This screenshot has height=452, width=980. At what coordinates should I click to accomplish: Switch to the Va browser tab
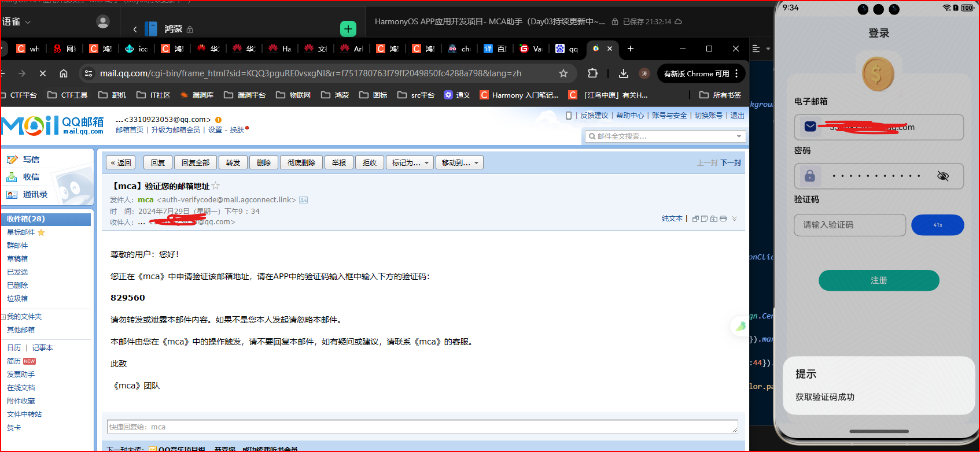531,49
